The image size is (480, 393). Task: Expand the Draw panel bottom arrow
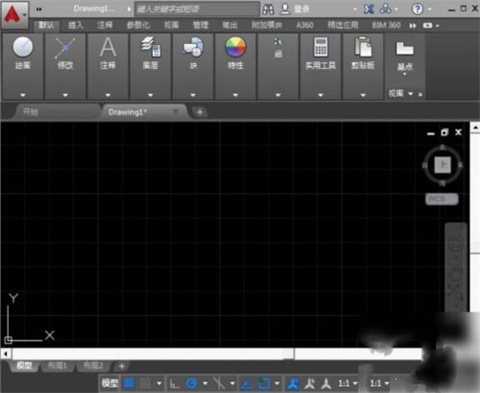coord(23,95)
